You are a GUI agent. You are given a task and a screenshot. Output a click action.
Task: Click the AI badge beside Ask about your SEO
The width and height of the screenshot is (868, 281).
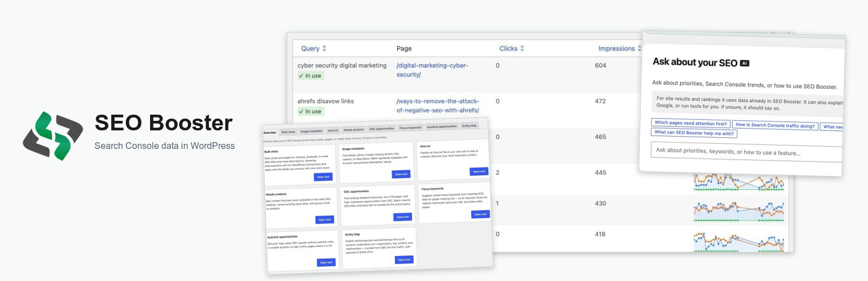[744, 64]
